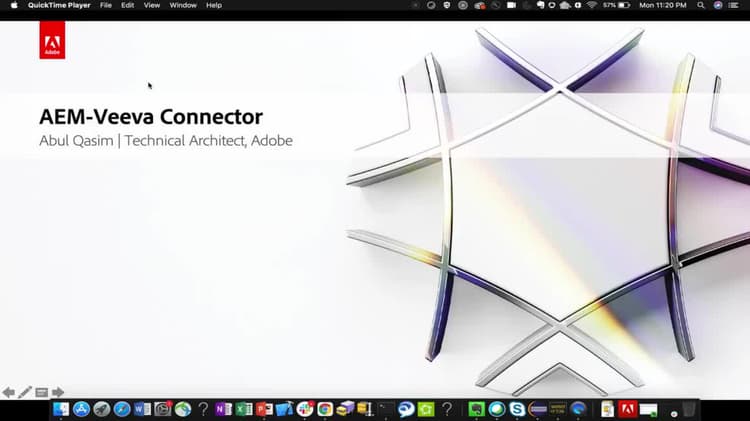
Task: Click the AEM-Veeva Connector title
Action: (151, 117)
